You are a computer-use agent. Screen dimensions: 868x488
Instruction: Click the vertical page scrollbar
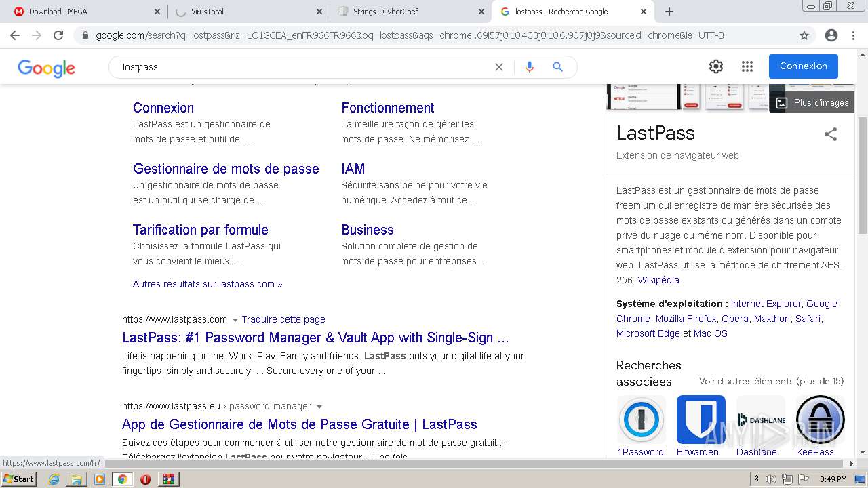(863, 176)
